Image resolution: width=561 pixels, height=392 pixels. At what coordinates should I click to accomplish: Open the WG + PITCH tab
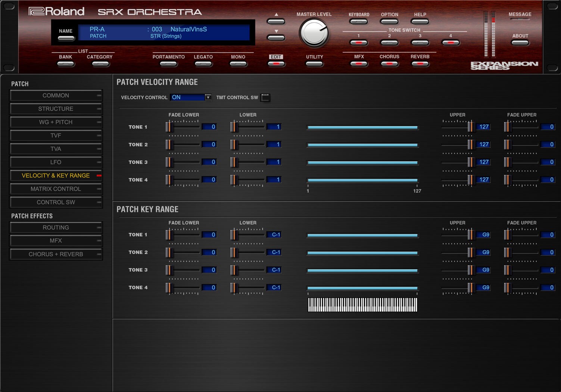tap(56, 122)
